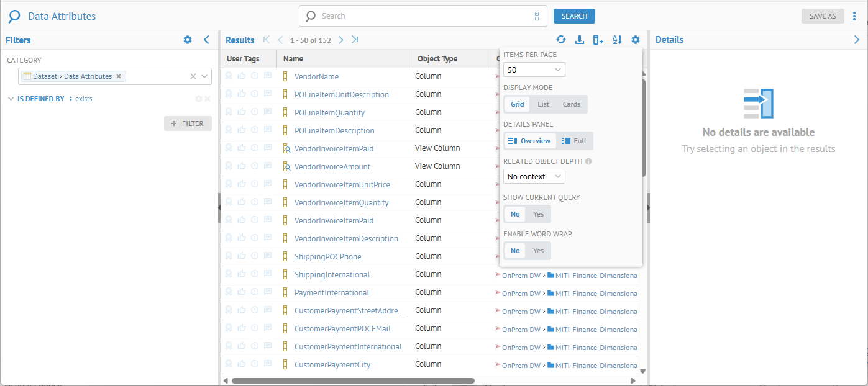Open the sort A-Z icon
Screen dimensions: 868x386
tap(617, 40)
